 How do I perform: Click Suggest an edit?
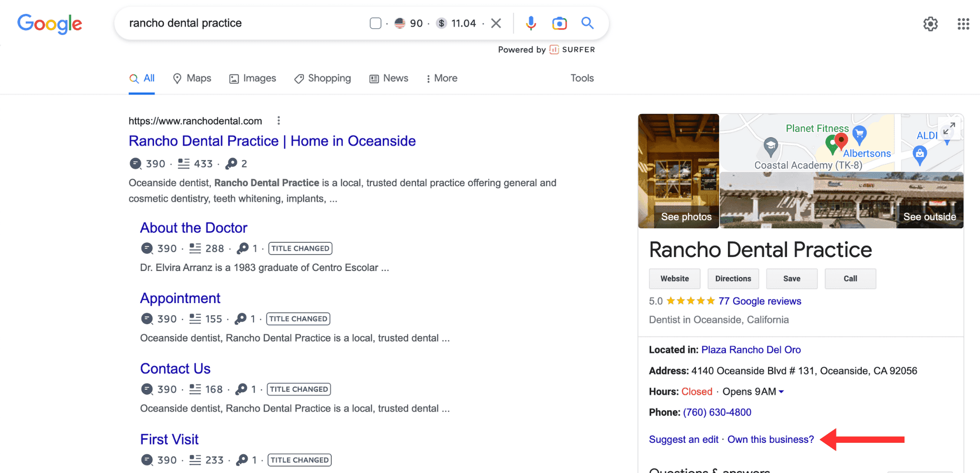pyautogui.click(x=684, y=439)
